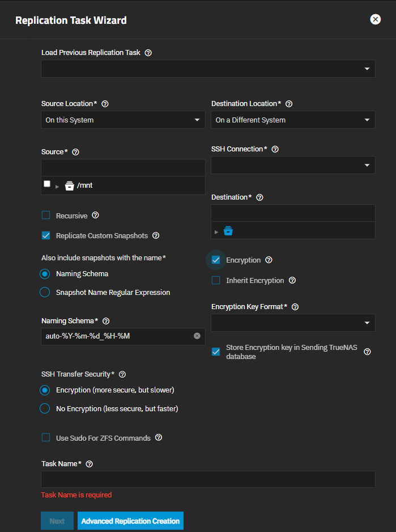The width and height of the screenshot is (396, 532).
Task: Click into the Task Name input field
Action: point(208,479)
